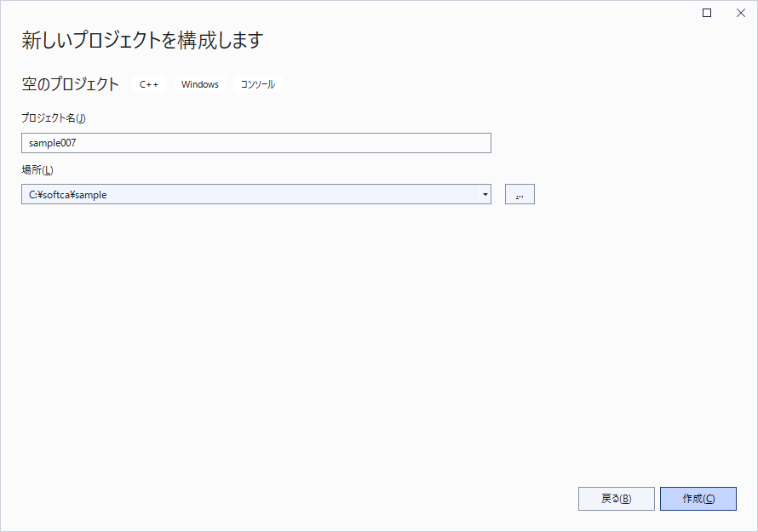
Task: Open the location dropdown arrow
Action: coord(485,194)
